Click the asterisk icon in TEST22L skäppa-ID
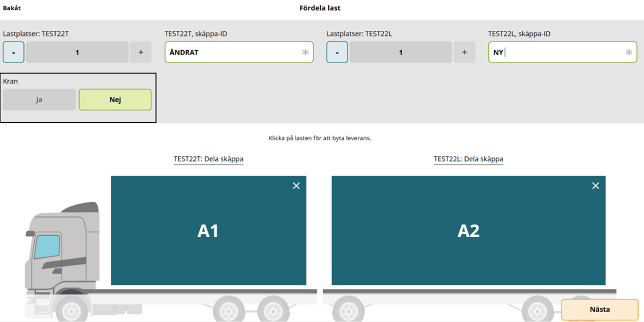The width and height of the screenshot is (644, 322). tap(629, 52)
